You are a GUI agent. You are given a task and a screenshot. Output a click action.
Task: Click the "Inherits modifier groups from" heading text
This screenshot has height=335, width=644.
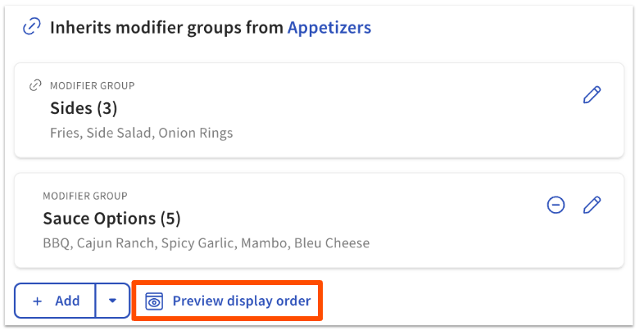(x=167, y=27)
